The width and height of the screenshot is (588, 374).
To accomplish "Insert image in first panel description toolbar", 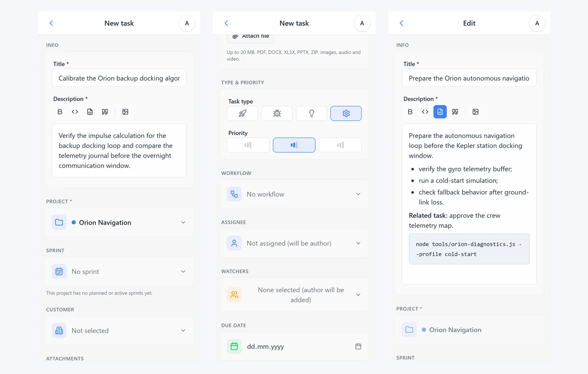I will pos(125,112).
